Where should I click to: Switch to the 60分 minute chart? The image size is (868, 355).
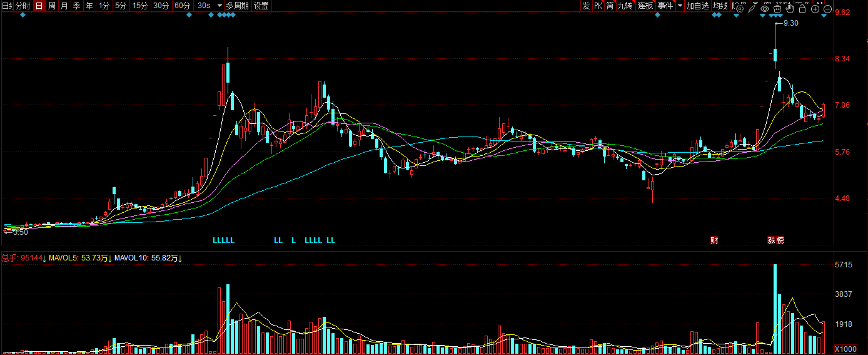coord(182,6)
